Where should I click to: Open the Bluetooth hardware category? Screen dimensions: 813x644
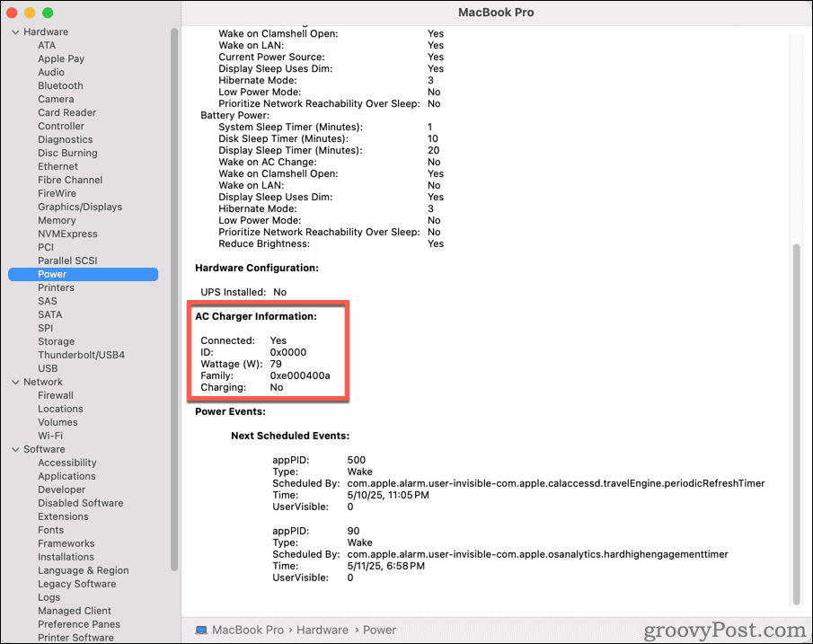[x=60, y=86]
